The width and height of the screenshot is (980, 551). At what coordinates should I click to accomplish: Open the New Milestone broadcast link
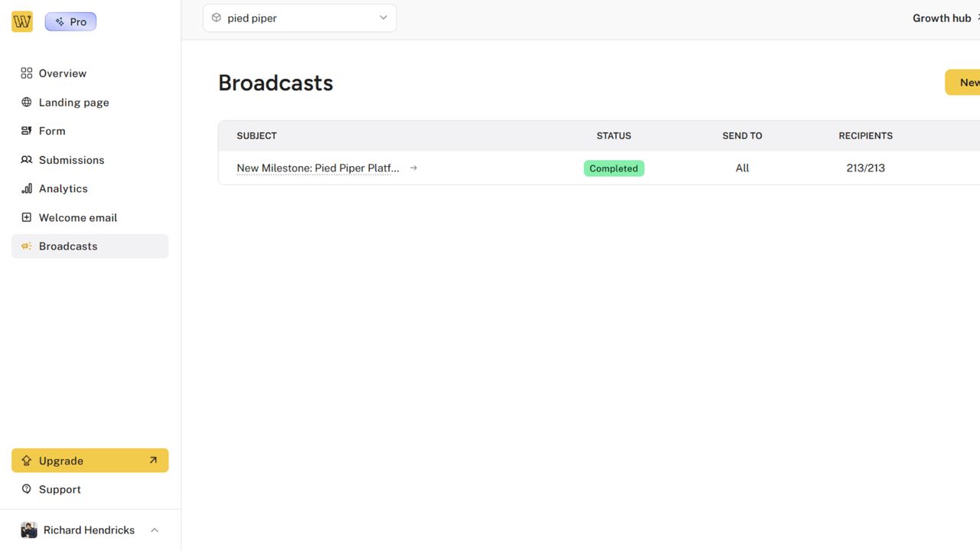(x=318, y=168)
